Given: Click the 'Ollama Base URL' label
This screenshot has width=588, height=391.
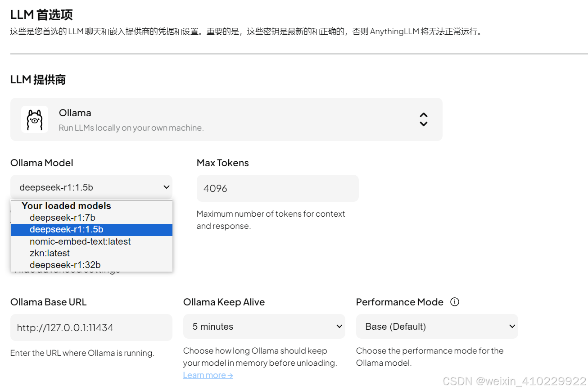Looking at the screenshot, I should 48,302.
